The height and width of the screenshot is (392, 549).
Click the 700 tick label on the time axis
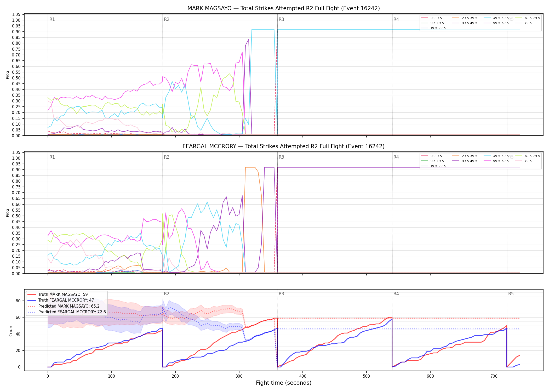click(x=494, y=376)
